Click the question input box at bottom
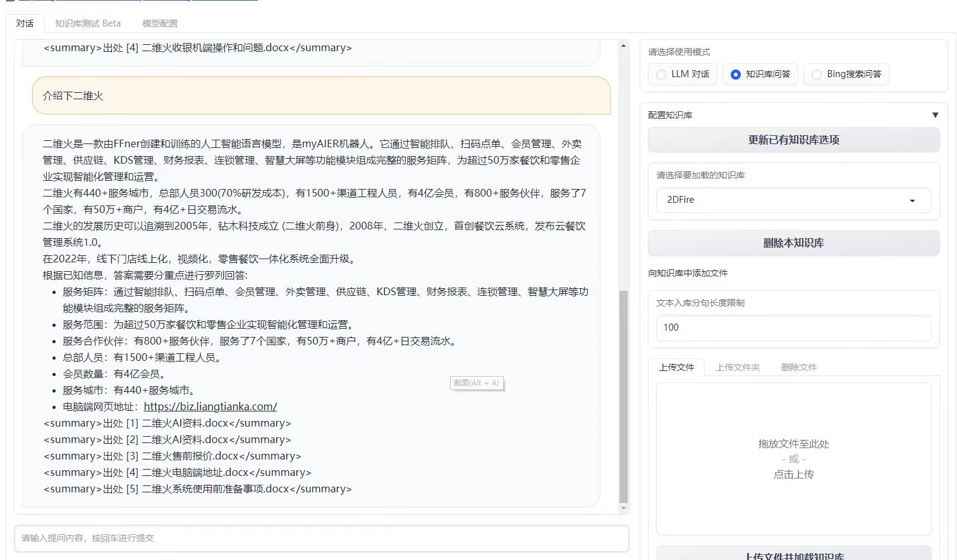The image size is (957, 560). (x=322, y=538)
